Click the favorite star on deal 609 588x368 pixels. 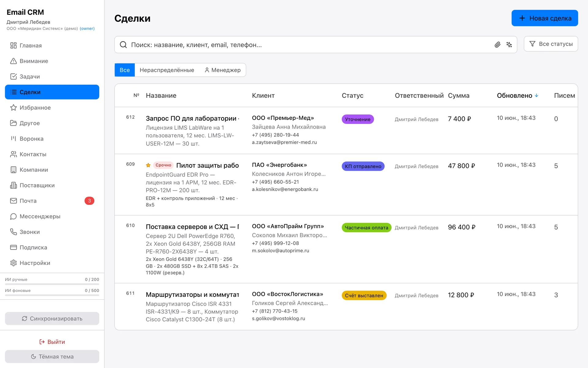[x=148, y=165]
